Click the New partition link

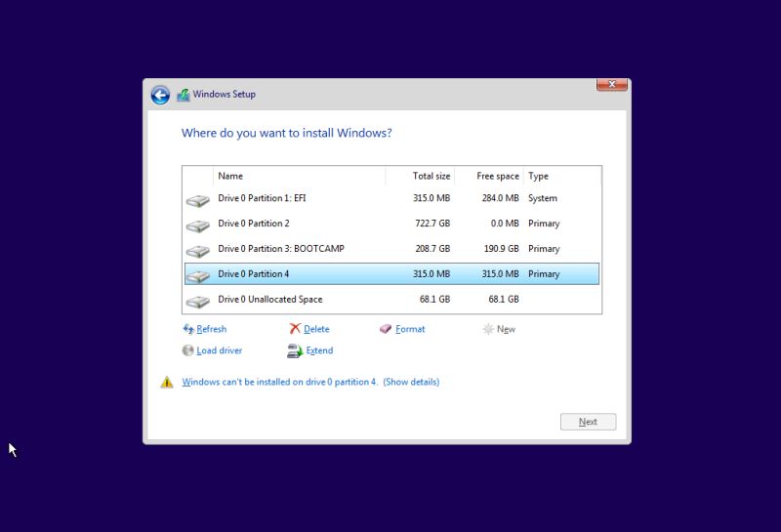[506, 329]
